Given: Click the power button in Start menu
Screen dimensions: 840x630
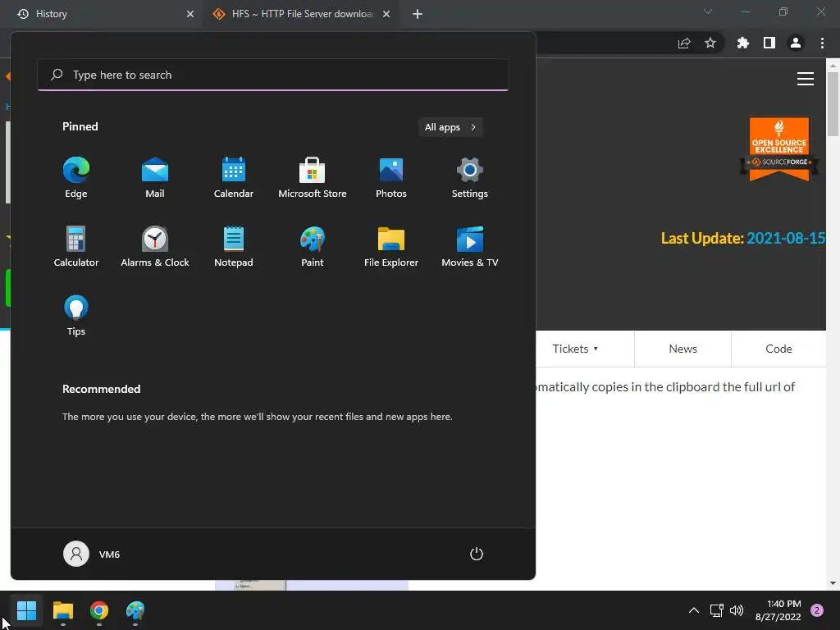Looking at the screenshot, I should tap(477, 554).
